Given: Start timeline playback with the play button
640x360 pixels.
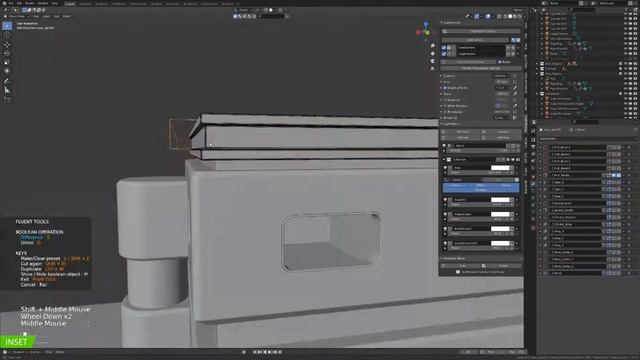Looking at the screenshot, I should coord(270,352).
